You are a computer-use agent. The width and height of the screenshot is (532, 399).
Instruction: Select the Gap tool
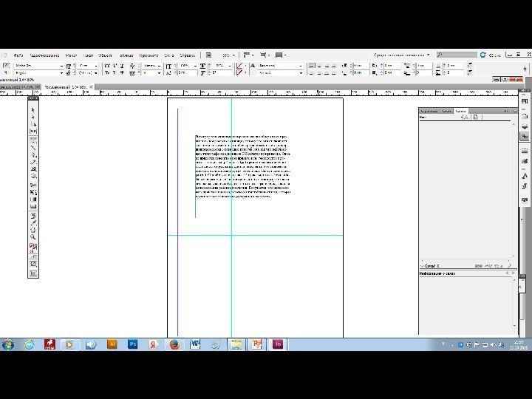(x=33, y=131)
